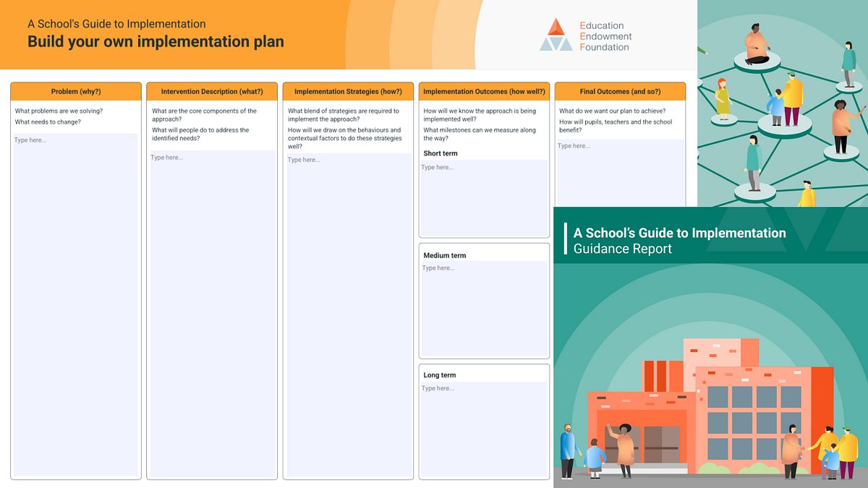The width and height of the screenshot is (868, 488).
Task: Click 'Build your own implementation plan' title
Action: (x=156, y=42)
